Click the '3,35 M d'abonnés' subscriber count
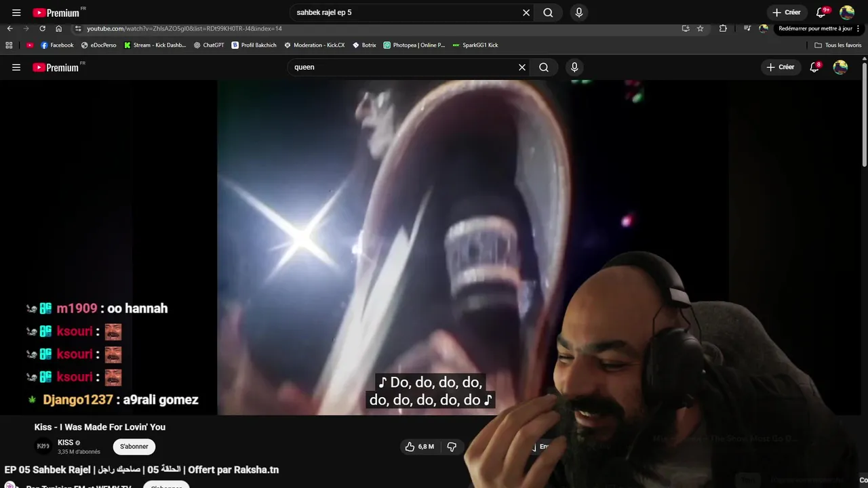 click(79, 452)
